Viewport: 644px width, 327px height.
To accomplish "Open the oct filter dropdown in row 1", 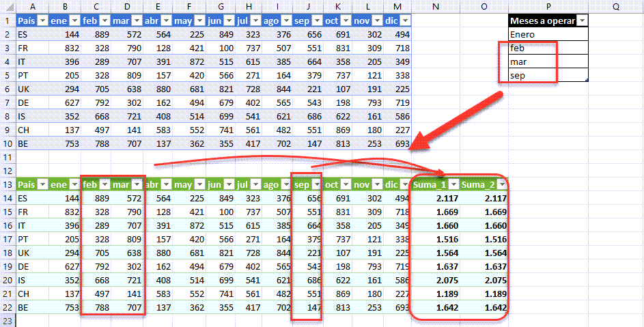I will pos(346,20).
